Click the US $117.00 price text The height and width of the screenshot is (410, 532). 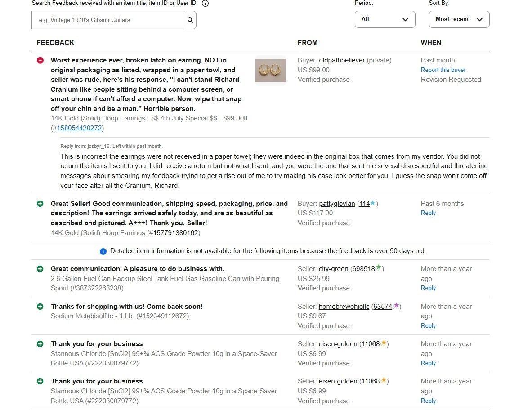(315, 213)
